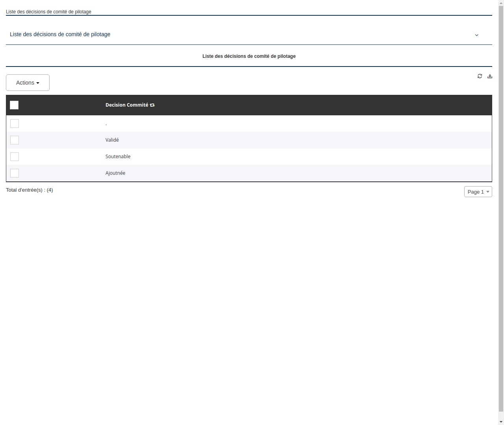The image size is (504, 425).
Task: Toggle the select-all checkbox in the header
Action: (14, 105)
